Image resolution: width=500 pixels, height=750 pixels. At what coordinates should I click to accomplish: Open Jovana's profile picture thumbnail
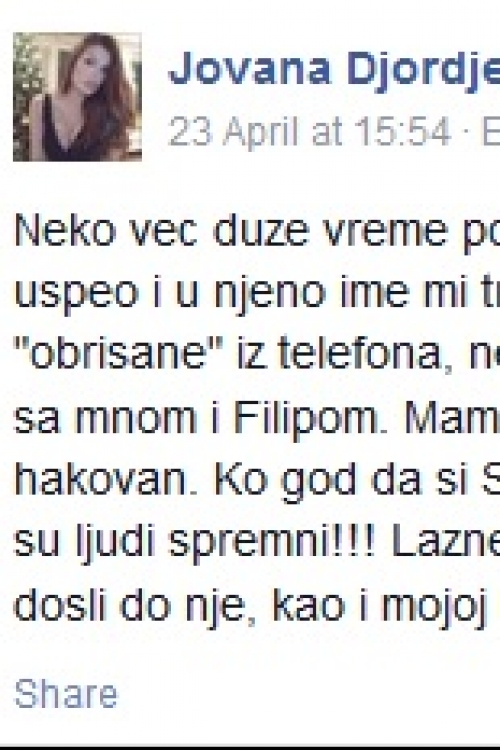pyautogui.click(x=77, y=97)
